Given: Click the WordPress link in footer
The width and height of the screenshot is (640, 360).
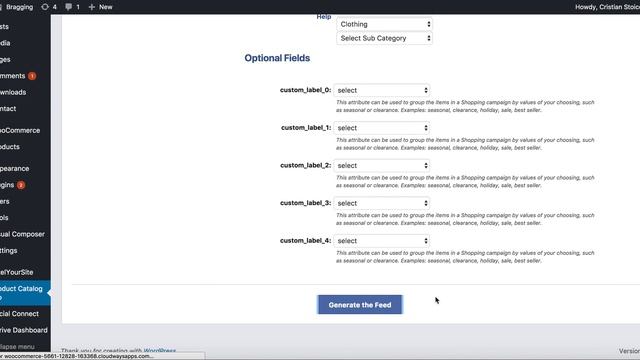Looking at the screenshot, I should pyautogui.click(x=160, y=351).
